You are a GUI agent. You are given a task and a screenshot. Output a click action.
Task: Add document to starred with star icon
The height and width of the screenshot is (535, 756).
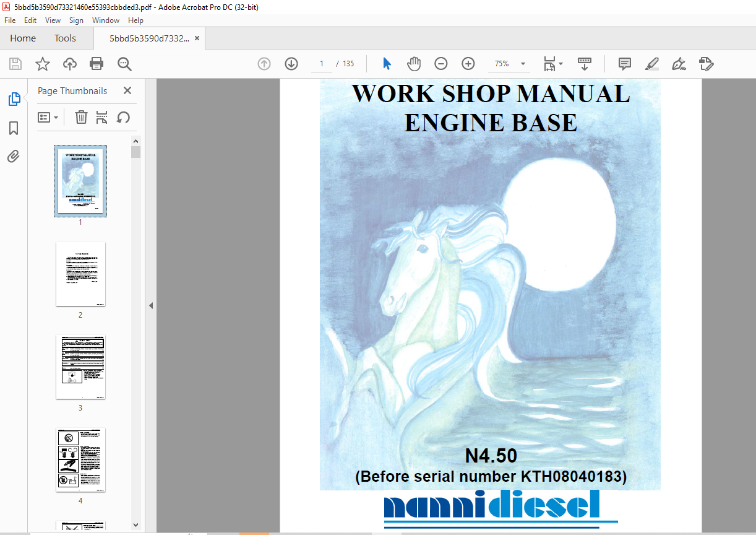(x=43, y=64)
